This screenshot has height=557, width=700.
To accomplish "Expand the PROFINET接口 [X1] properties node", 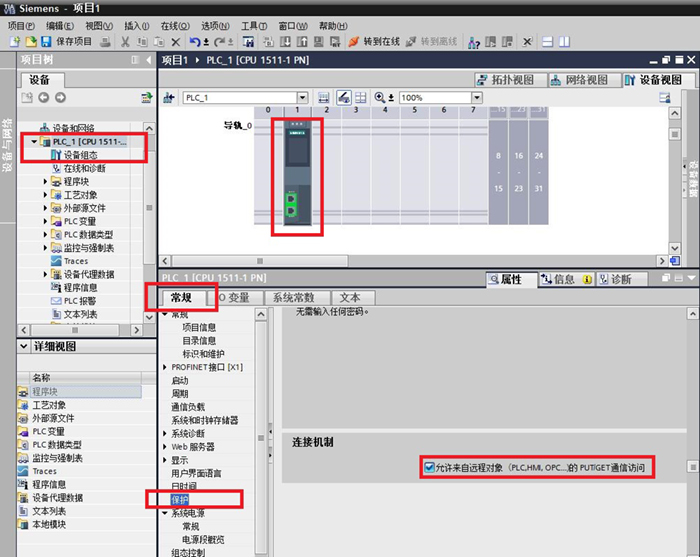I will click(165, 367).
